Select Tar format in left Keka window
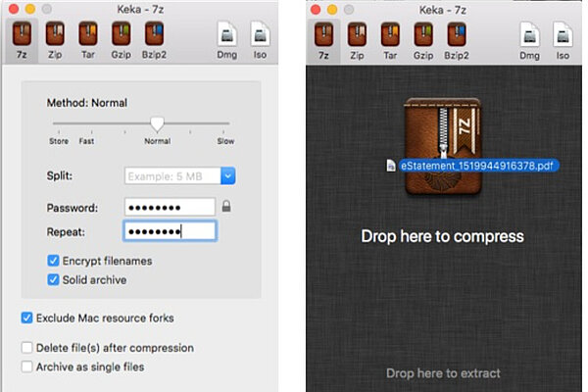This screenshot has height=392, width=588. (88, 40)
